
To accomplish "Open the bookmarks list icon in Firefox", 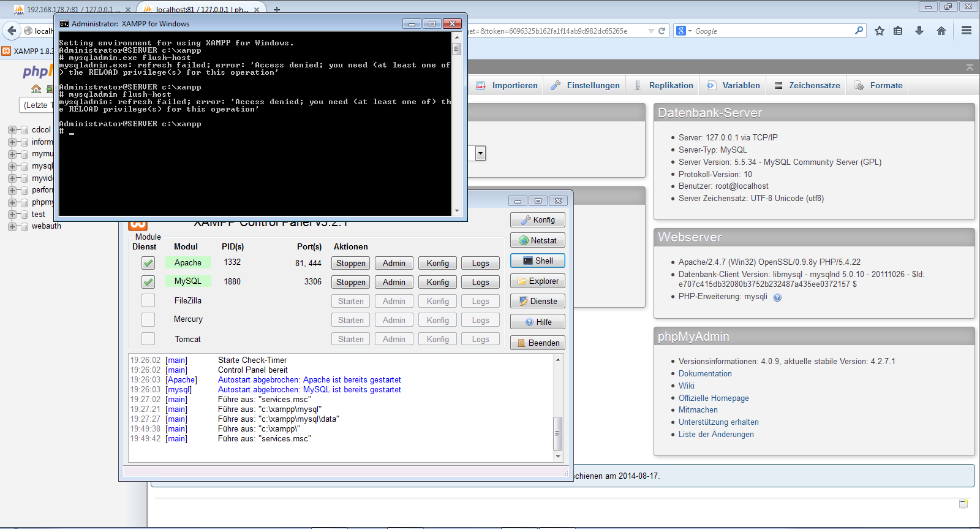I will [x=898, y=31].
